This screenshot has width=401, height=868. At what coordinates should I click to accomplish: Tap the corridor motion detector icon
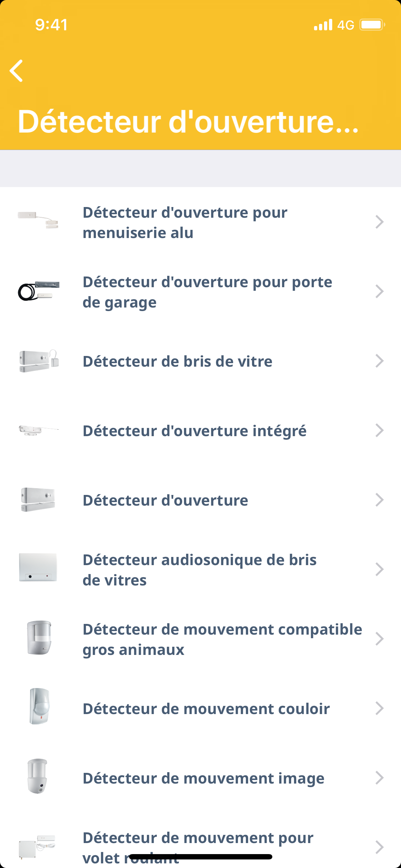pyautogui.click(x=39, y=706)
